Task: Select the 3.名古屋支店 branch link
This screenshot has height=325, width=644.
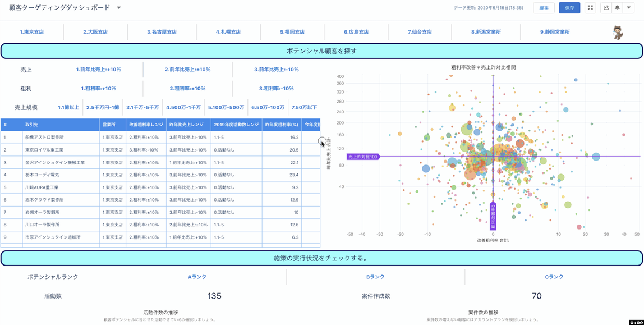Action: coord(162,31)
